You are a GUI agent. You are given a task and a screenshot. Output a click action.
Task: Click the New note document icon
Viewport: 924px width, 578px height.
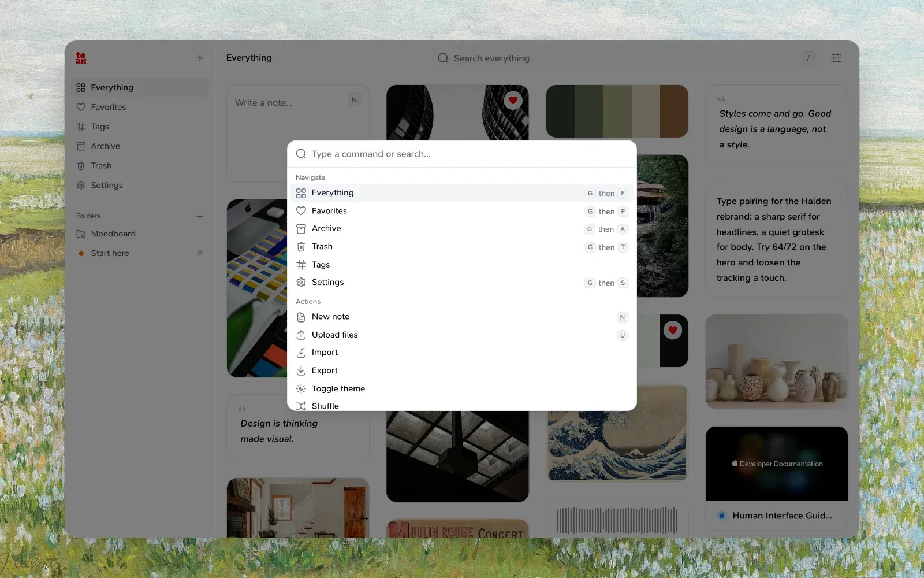(301, 317)
